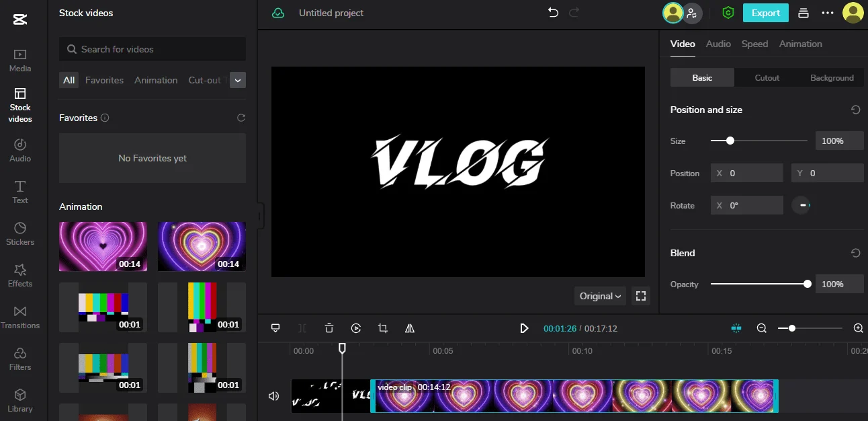The width and height of the screenshot is (868, 421).
Task: Click the Effects sidebar icon
Action: (x=20, y=275)
